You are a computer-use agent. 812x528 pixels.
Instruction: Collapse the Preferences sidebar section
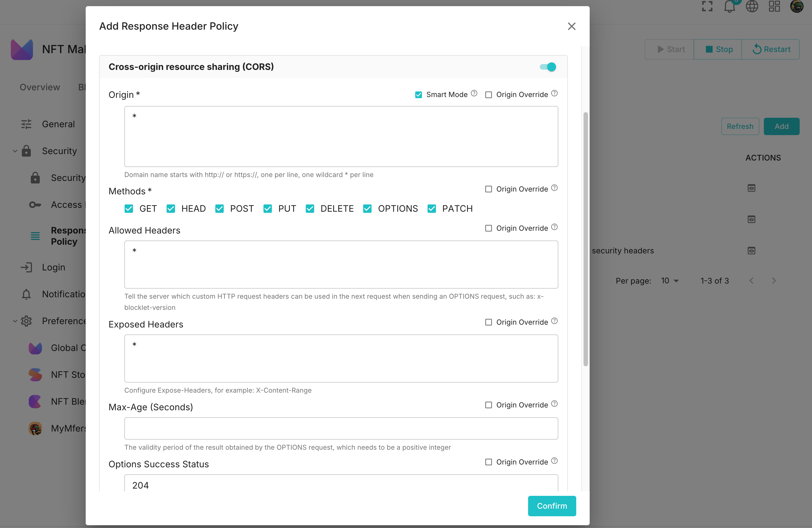(15, 321)
